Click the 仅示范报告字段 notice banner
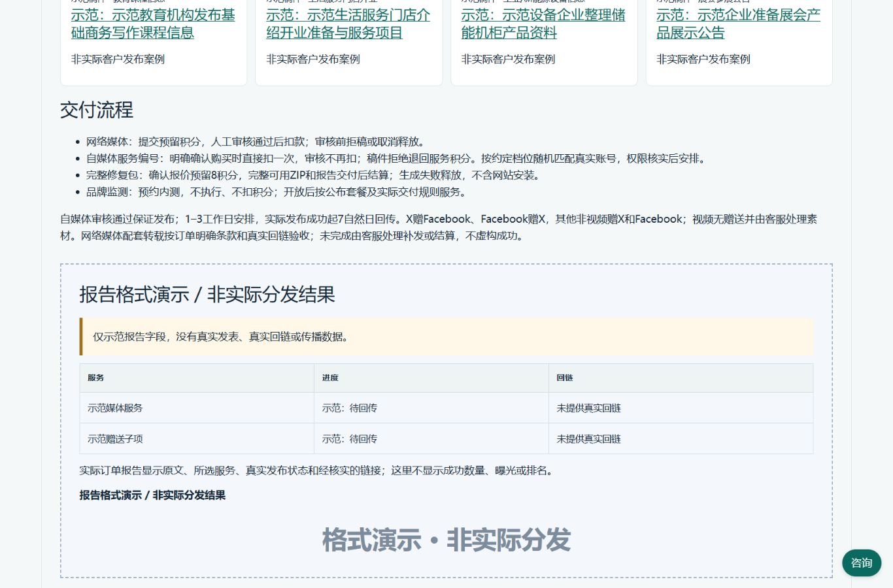This screenshot has width=893, height=588. (446, 336)
